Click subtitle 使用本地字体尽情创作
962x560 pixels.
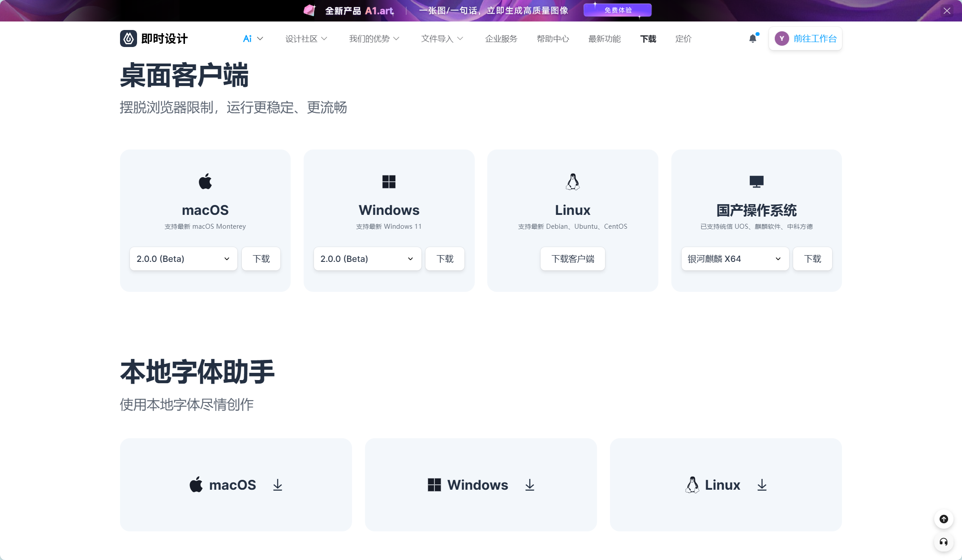[187, 405]
